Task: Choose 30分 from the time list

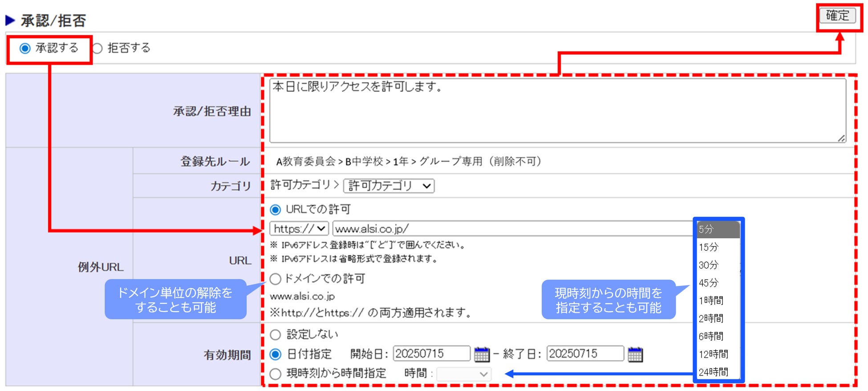Action: (x=718, y=265)
